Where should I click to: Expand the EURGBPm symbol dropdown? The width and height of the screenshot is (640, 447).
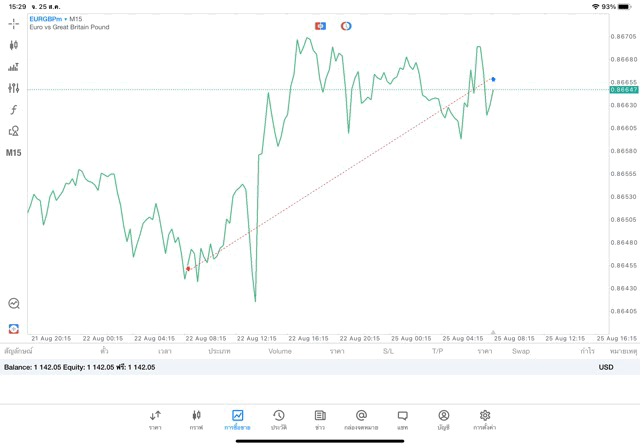tap(56, 19)
